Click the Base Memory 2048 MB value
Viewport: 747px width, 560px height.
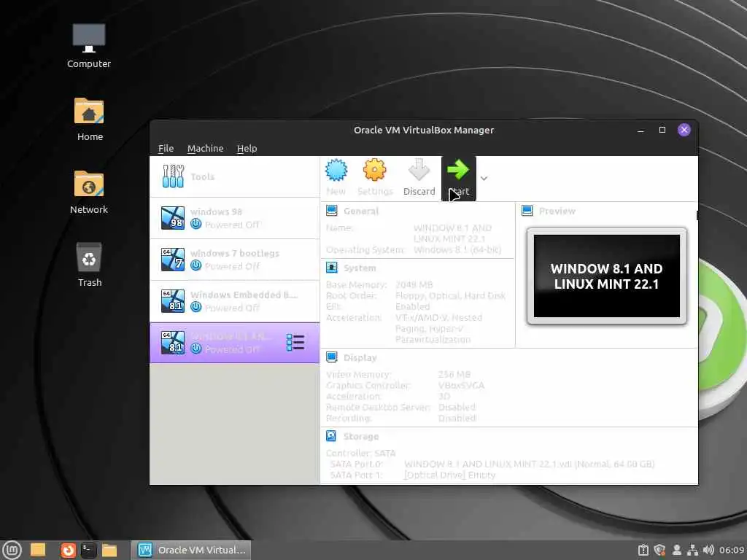click(414, 285)
